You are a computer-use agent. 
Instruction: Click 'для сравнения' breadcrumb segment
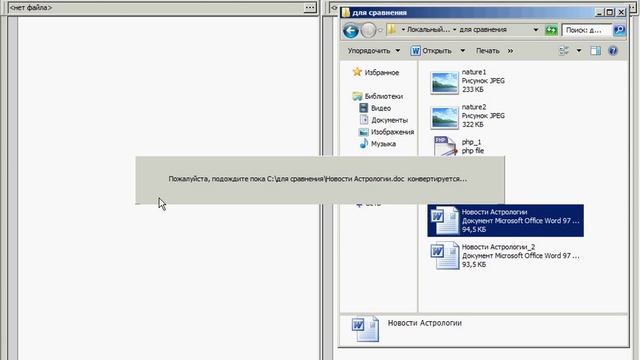point(483,29)
